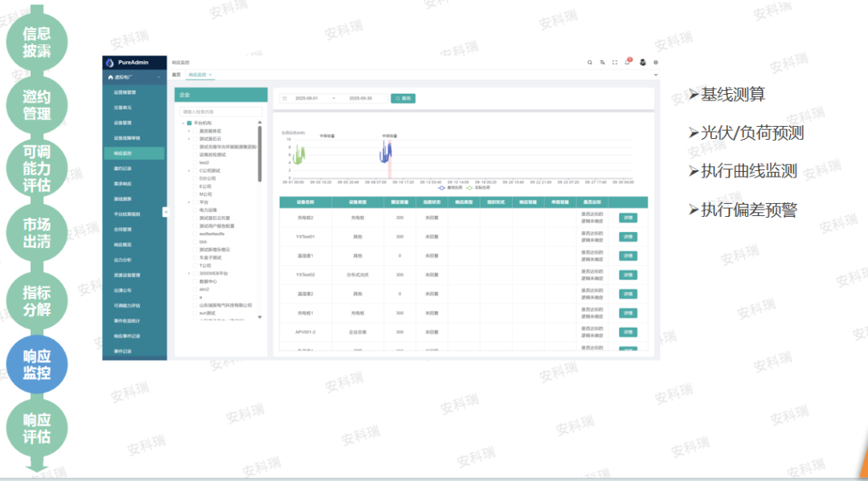Check the 数据中心 checkbox
The height and width of the screenshot is (481, 868).
195,281
